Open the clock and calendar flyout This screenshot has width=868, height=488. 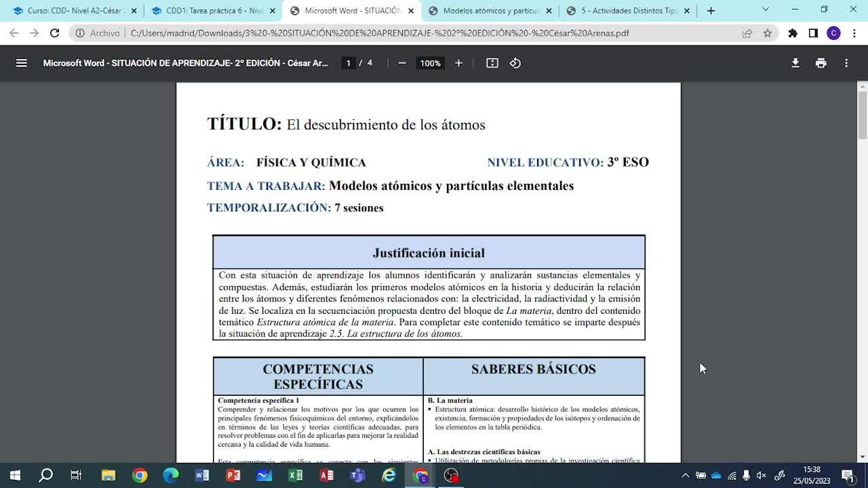[812, 475]
